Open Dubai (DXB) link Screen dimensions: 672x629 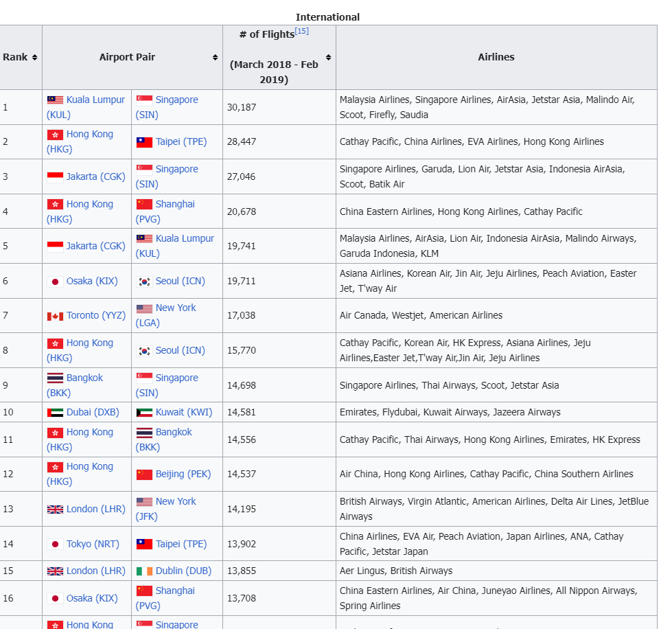[x=93, y=412]
